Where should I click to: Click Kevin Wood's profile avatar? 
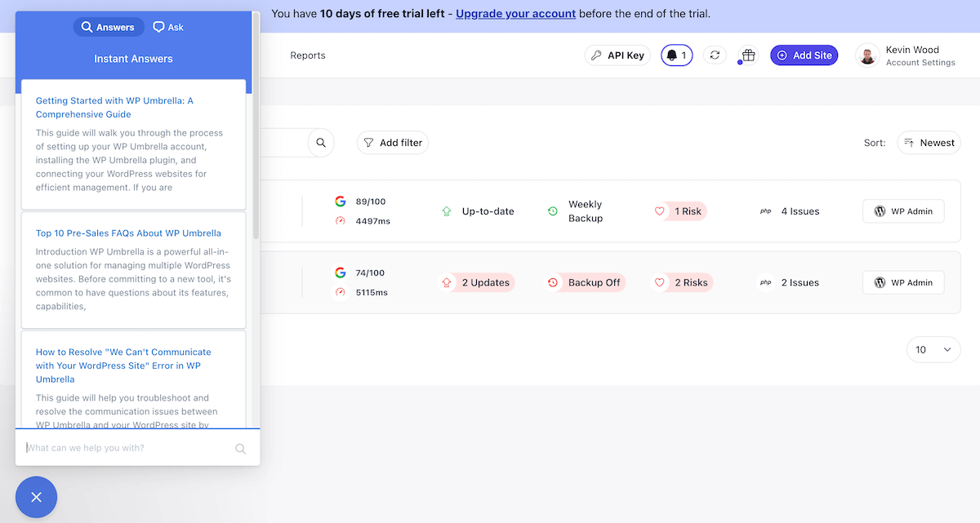click(867, 55)
